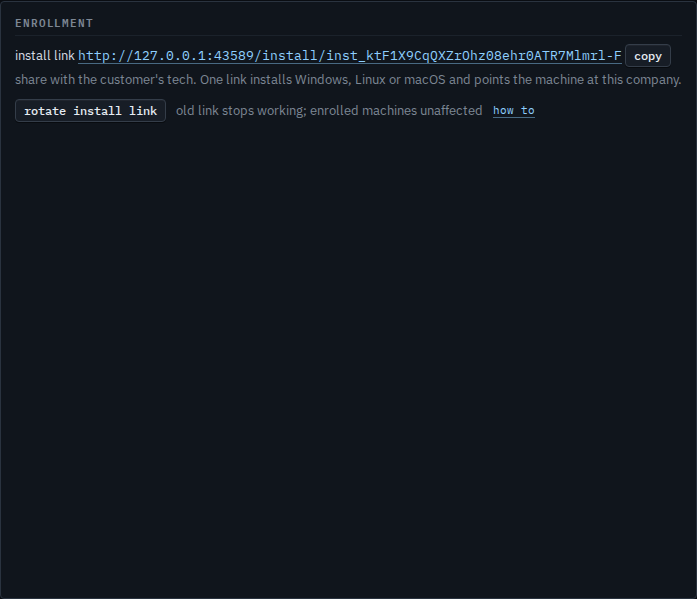Viewport: 697px width, 599px height.
Task: Open the install link URL
Action: click(x=350, y=56)
